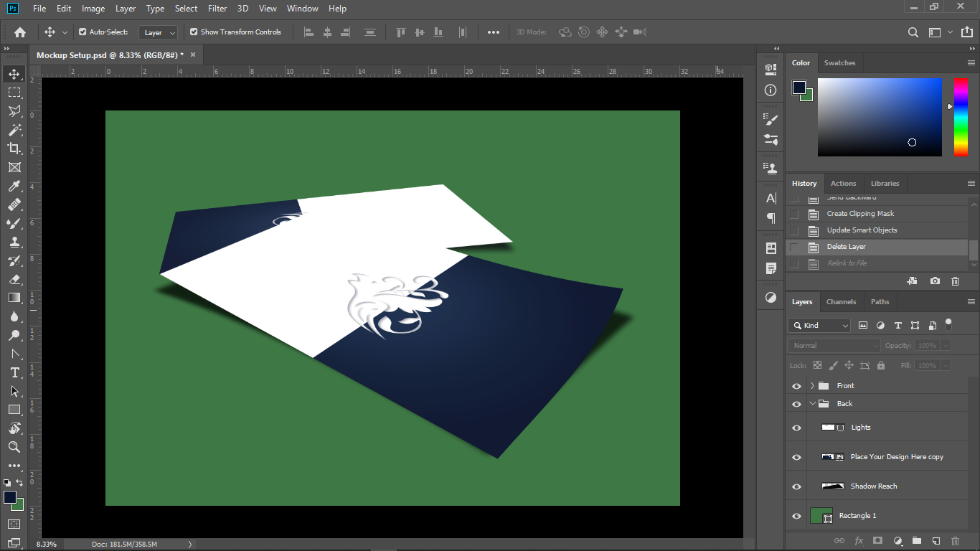Viewport: 980px width, 551px height.
Task: Choose the Rectangular Marquee tool
Action: click(x=14, y=93)
